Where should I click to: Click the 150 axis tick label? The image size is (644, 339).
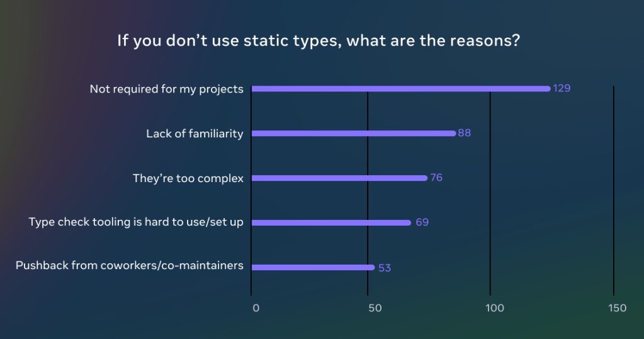click(618, 308)
